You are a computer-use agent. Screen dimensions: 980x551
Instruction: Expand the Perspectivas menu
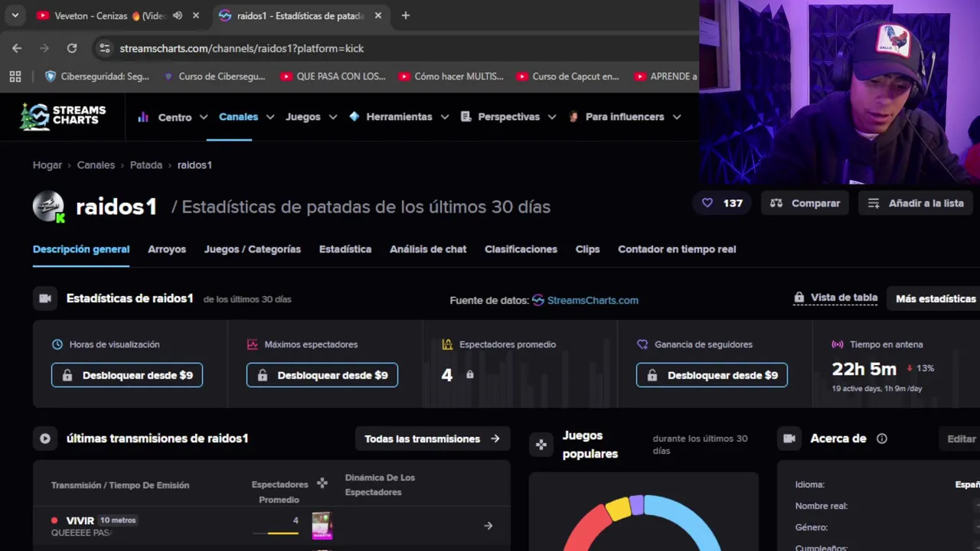click(508, 116)
